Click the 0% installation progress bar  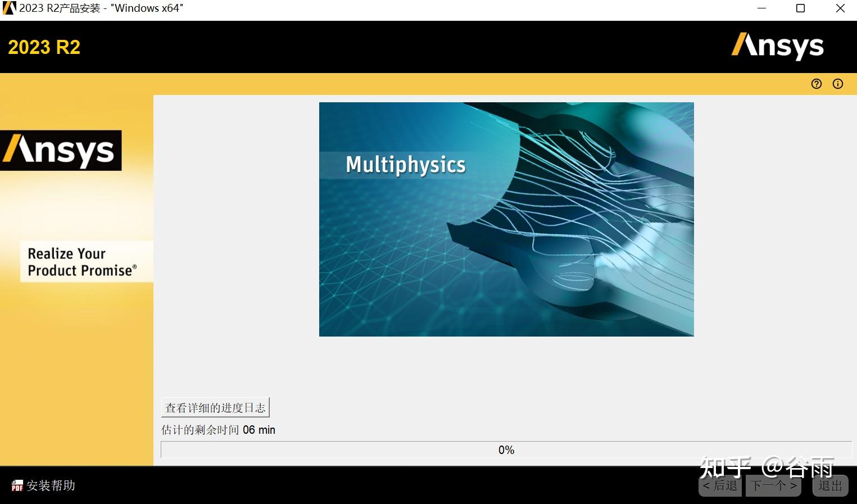[506, 449]
